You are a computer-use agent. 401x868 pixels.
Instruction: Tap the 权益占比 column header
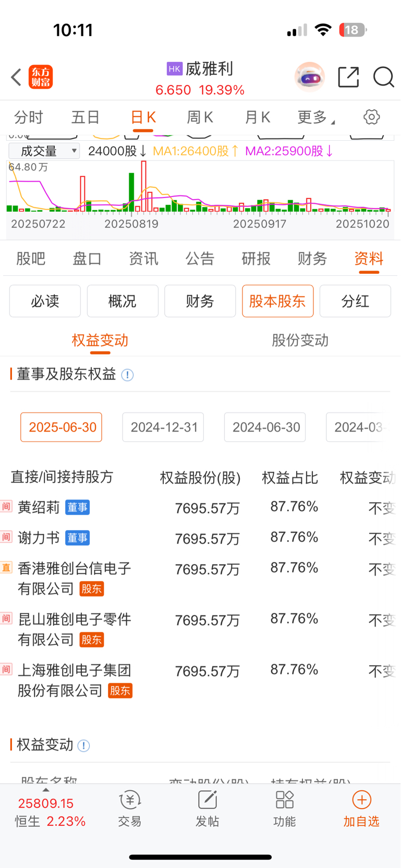(x=290, y=478)
